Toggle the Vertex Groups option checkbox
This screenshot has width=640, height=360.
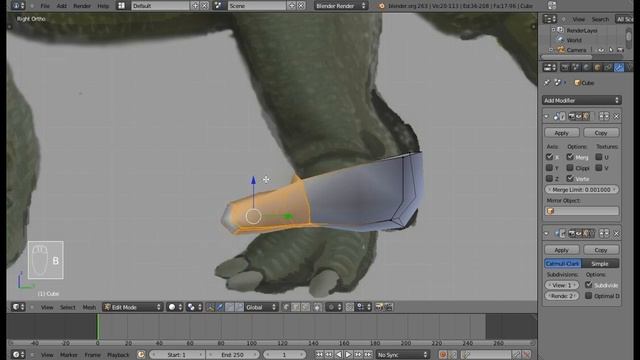(570, 178)
